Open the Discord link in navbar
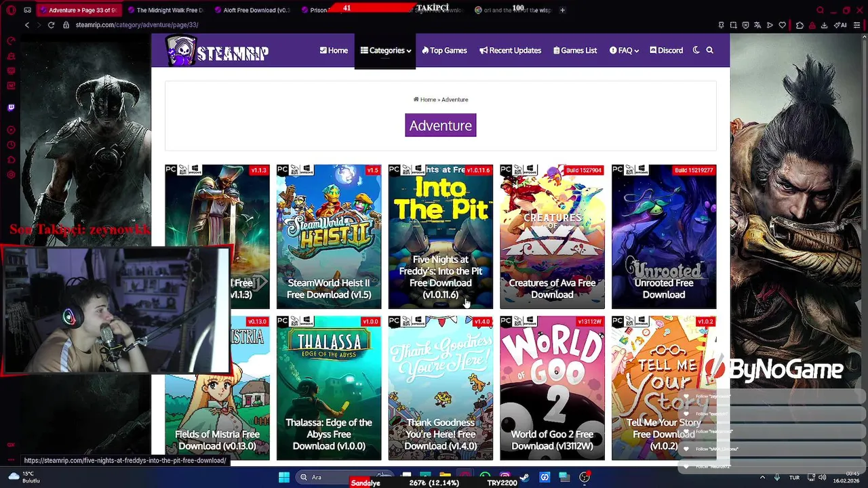Viewport: 868px width, 488px height. click(666, 50)
